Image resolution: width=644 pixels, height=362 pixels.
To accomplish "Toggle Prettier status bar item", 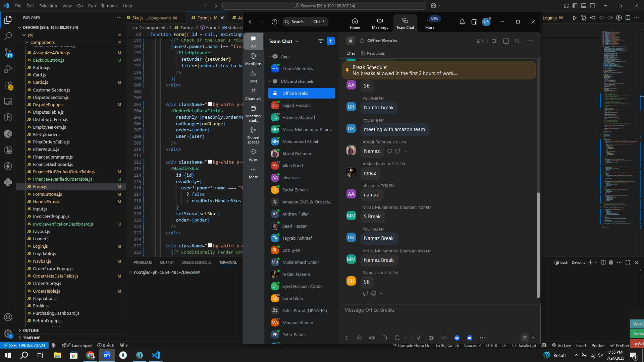I will pos(598,346).
